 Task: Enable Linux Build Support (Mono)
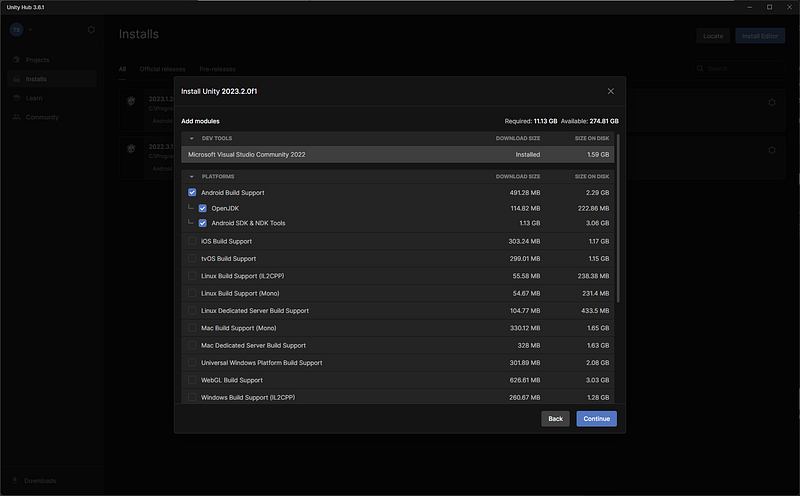(192, 293)
